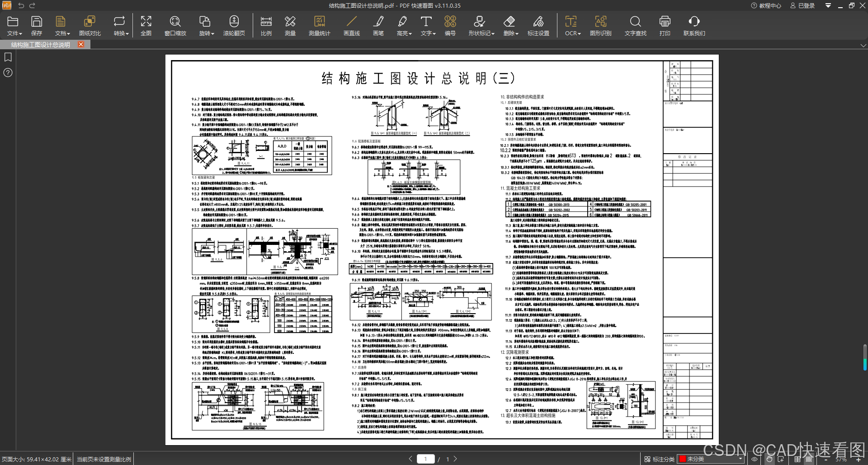This screenshot has height=465, width=868.
Task: Select the 窗口缩放 window zoom tool
Action: pyautogui.click(x=175, y=26)
